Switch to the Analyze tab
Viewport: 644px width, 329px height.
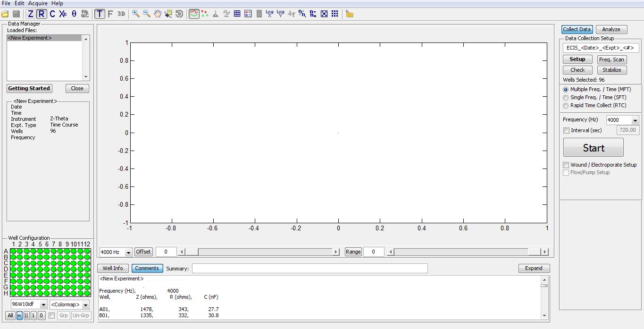(x=611, y=29)
